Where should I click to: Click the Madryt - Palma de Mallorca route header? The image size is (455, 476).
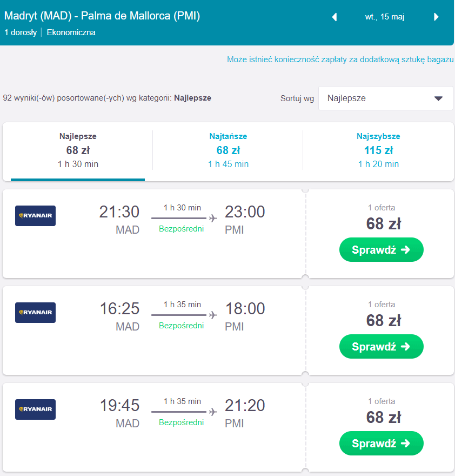[102, 16]
